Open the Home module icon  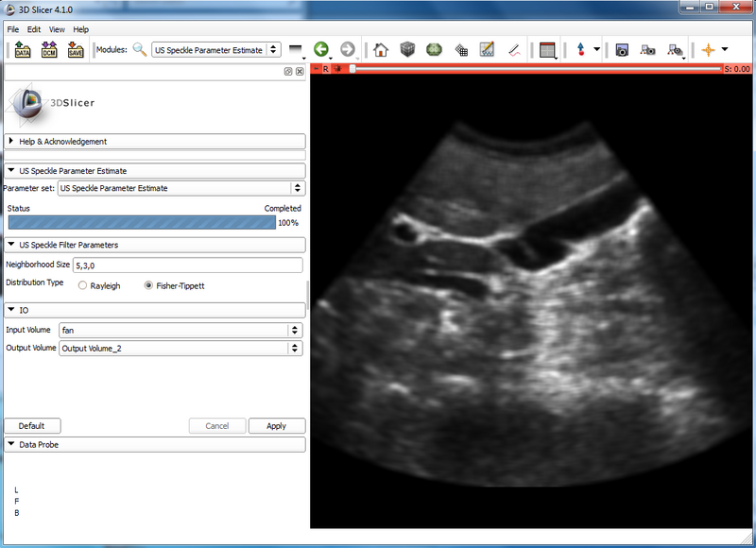381,50
